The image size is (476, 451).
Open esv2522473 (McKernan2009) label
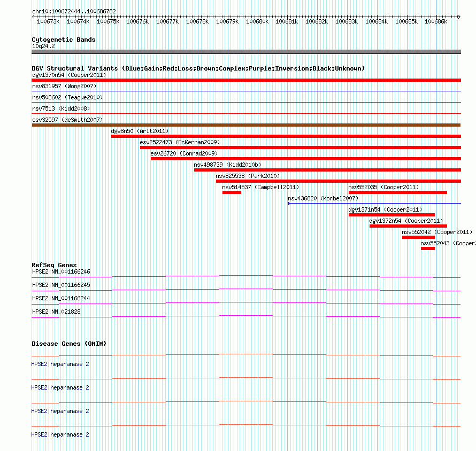(180, 142)
